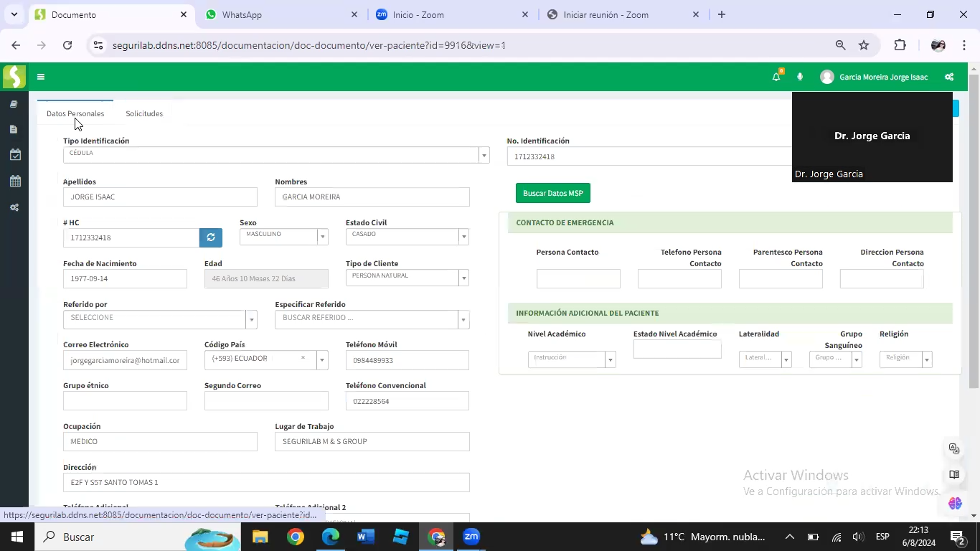Open the Garcia Moreira Jorge Isaac user menu
The height and width of the screenshot is (551, 980).
click(x=875, y=77)
